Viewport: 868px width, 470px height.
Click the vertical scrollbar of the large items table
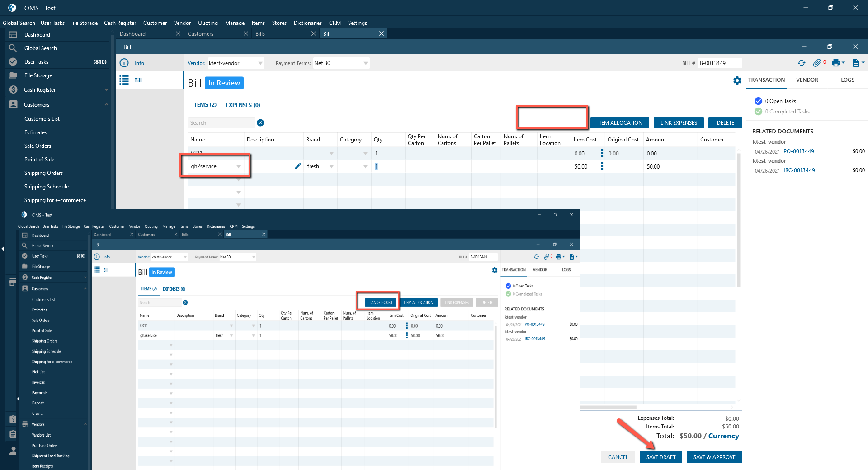click(739, 220)
